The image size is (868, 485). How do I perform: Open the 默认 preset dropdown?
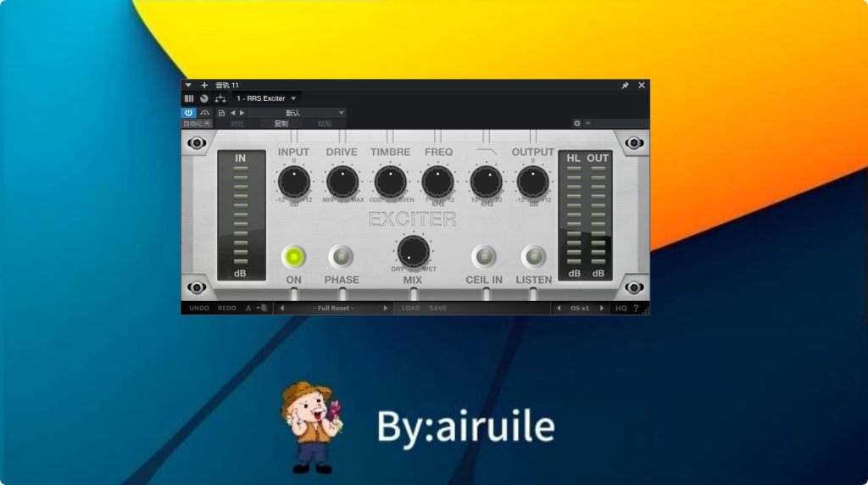click(x=298, y=113)
